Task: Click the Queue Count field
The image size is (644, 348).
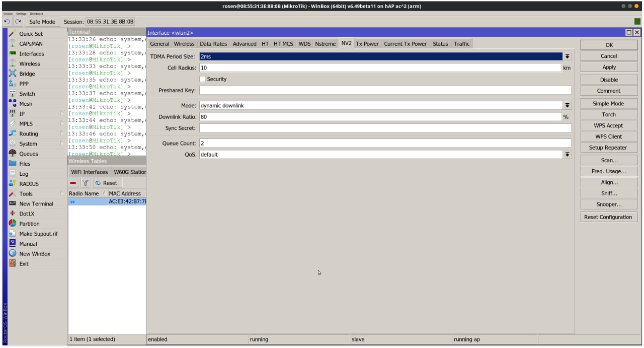Action: click(385, 144)
